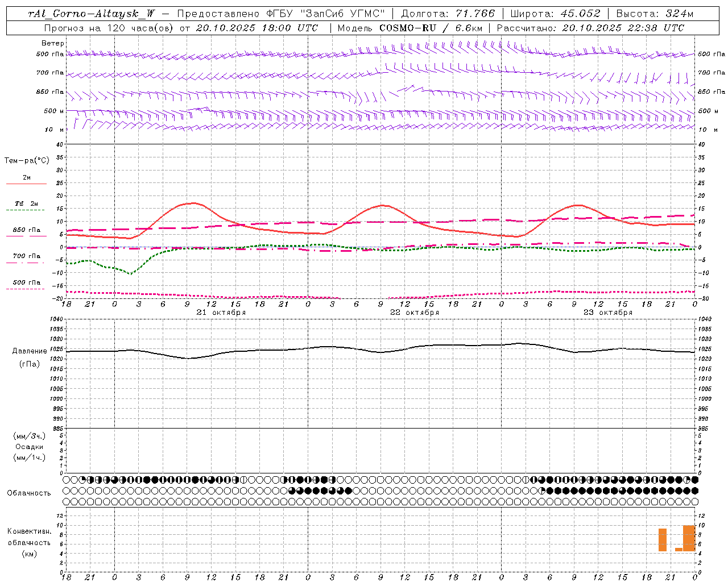Click the Тем-ра(°C) panel label

(x=27, y=161)
